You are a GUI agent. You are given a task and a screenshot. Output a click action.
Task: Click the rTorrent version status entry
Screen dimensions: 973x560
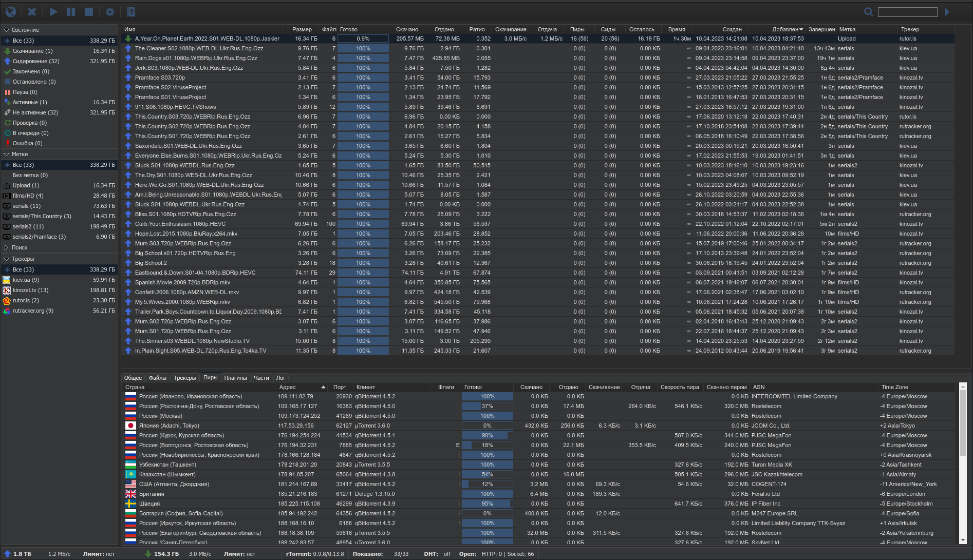pos(315,554)
